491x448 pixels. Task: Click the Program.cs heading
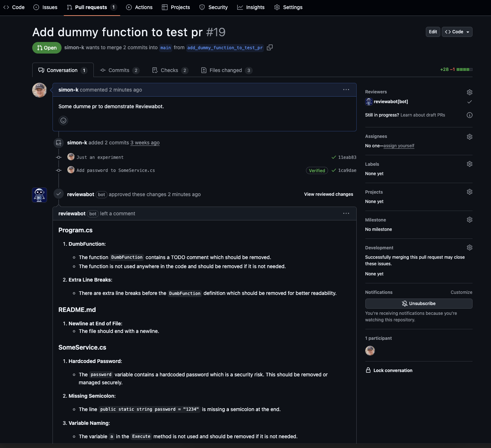(x=75, y=230)
